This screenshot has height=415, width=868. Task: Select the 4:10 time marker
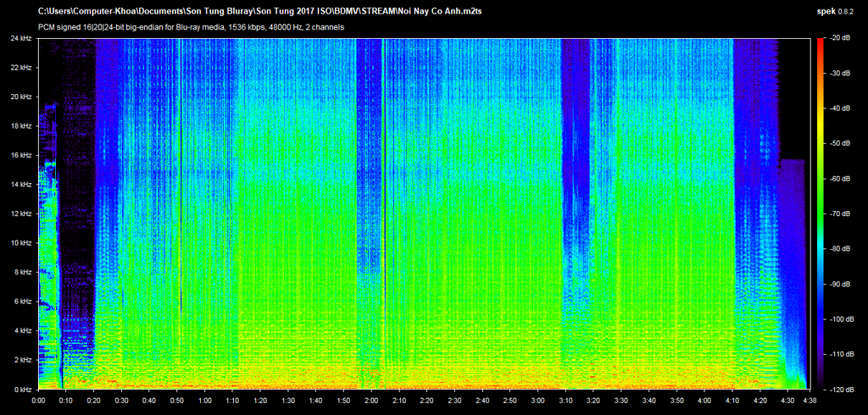[x=732, y=400]
